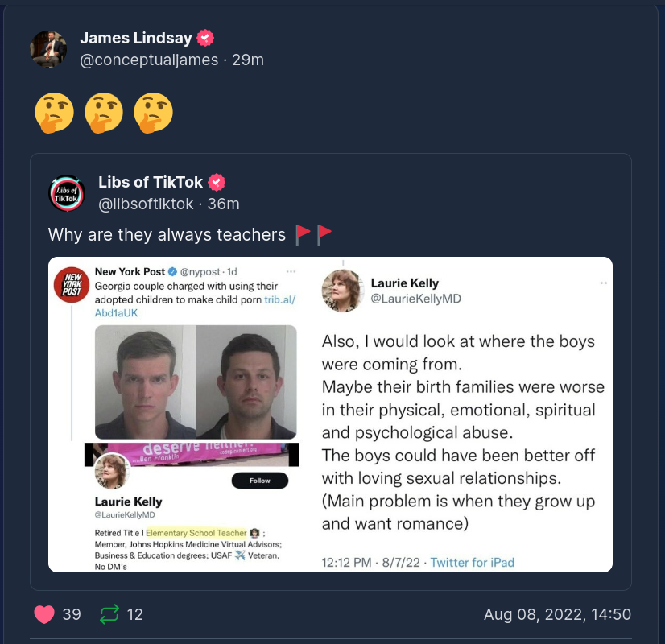Click the first thinking face emoji

pos(54,113)
